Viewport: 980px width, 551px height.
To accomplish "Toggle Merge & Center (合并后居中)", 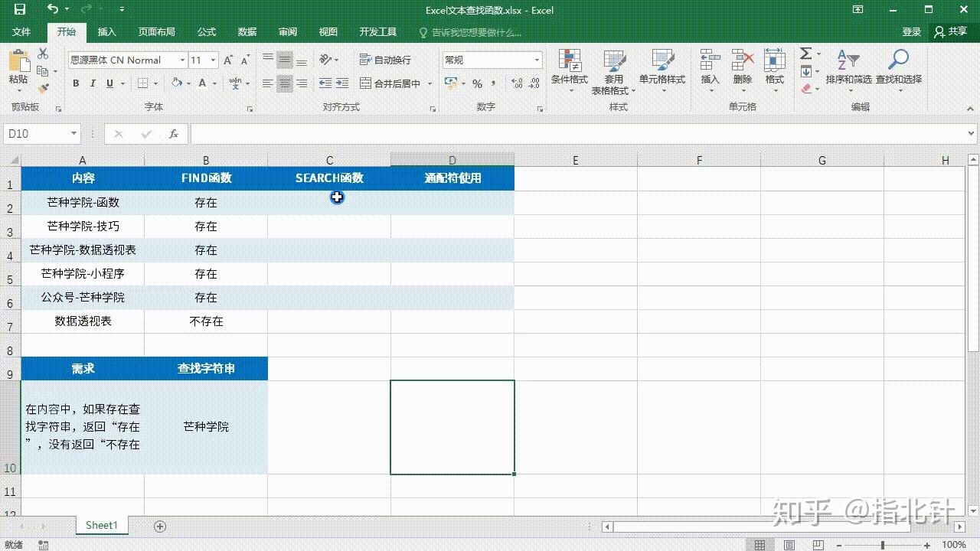I will [x=389, y=83].
